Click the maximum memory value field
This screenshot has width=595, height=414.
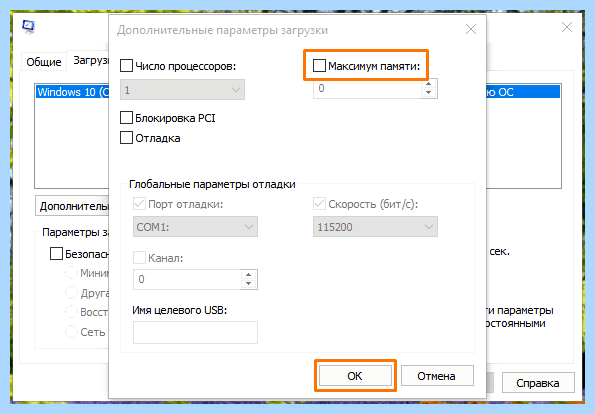coord(367,88)
